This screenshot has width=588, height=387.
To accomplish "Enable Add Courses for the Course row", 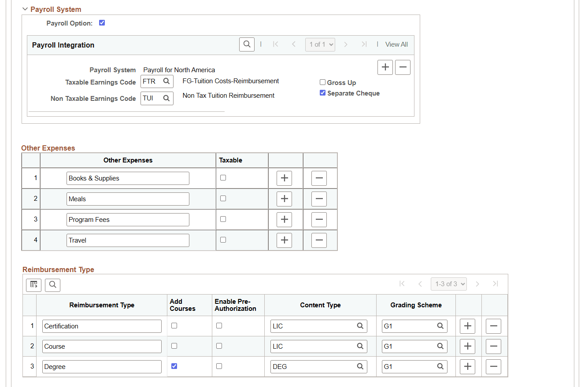I will 174,346.
